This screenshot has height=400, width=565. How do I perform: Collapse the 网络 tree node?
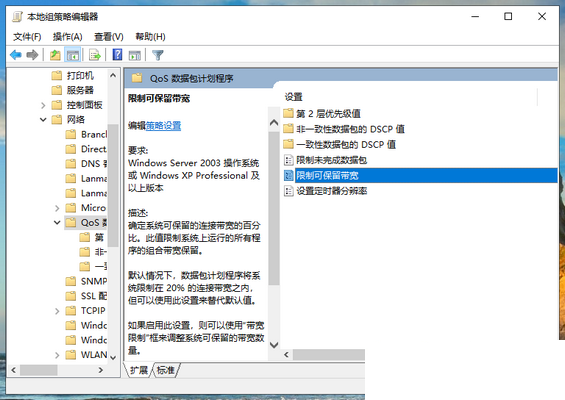click(x=43, y=120)
